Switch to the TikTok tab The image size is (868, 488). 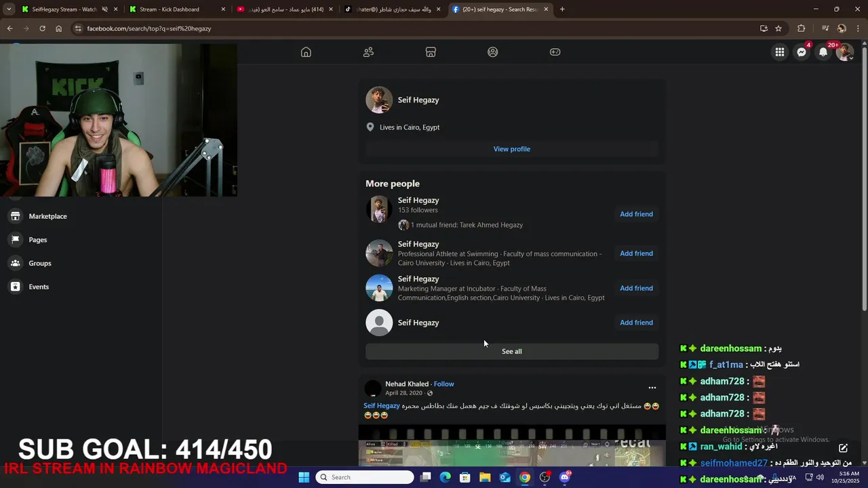pyautogui.click(x=392, y=9)
